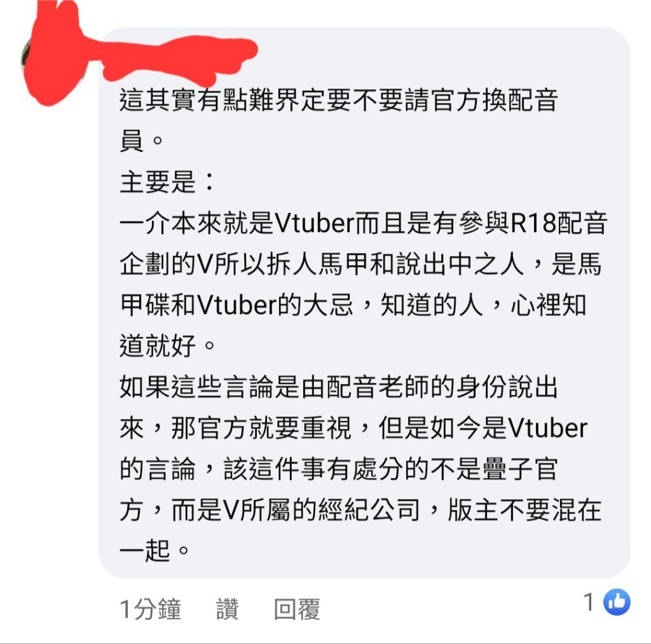
Task: Click the phrase 但是如今是Vtuber
Action: click(x=483, y=427)
